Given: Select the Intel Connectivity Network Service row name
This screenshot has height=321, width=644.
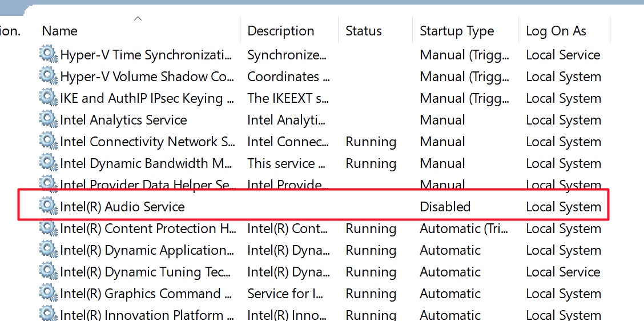Looking at the screenshot, I should pyautogui.click(x=148, y=142).
